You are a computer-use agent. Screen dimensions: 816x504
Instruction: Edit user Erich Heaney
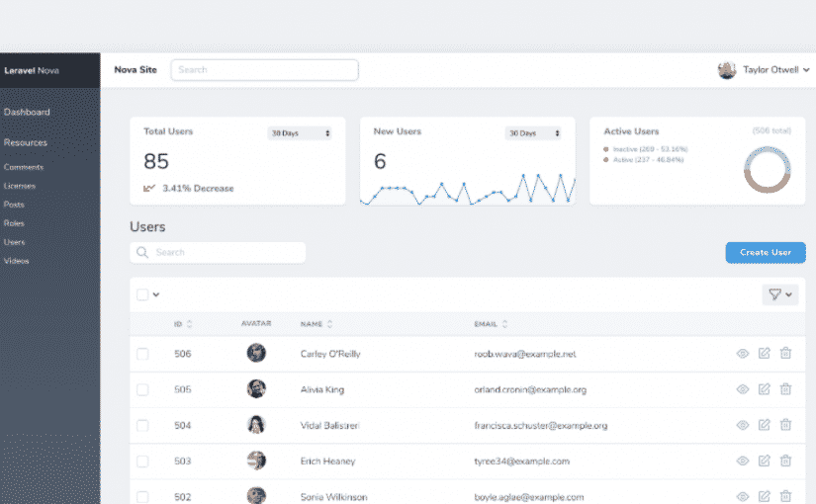pyautogui.click(x=764, y=461)
